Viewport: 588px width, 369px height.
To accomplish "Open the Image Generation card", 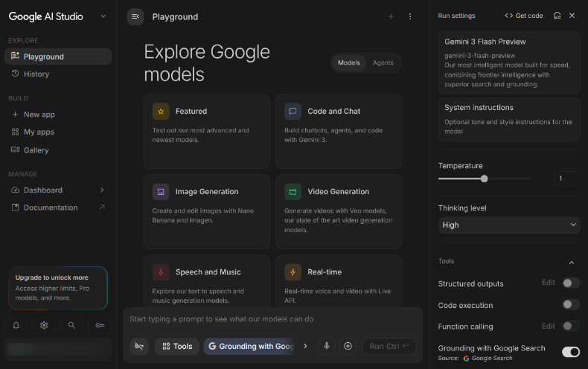I will [207, 211].
